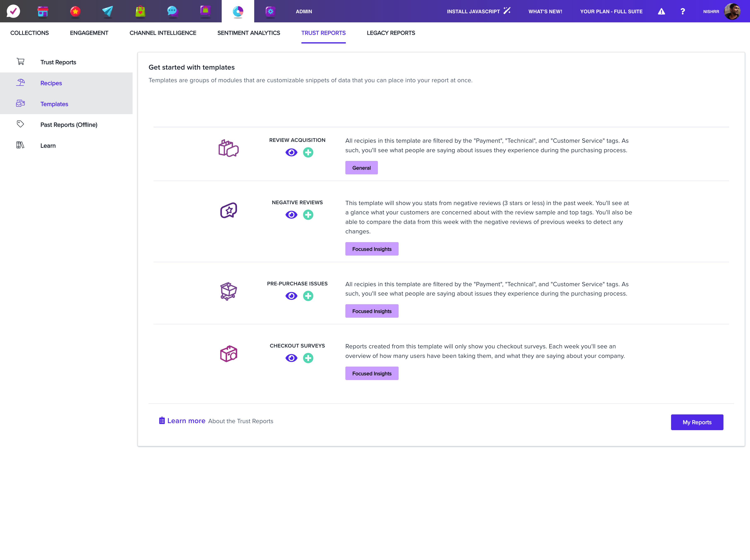Select the Trust Reports tab

[323, 33]
